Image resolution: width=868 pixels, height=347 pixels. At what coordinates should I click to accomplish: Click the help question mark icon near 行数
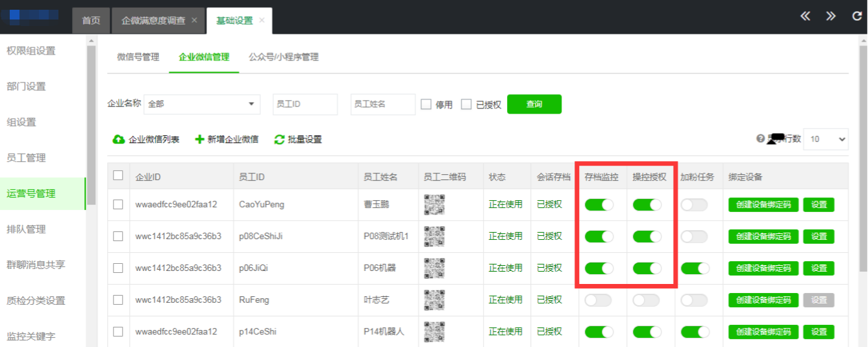coord(760,139)
